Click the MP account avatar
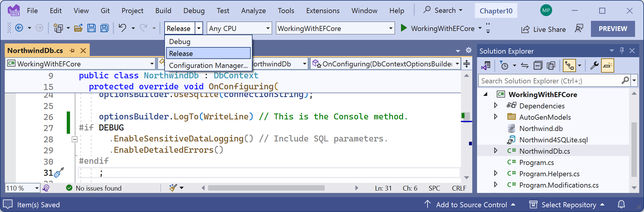 tap(546, 10)
